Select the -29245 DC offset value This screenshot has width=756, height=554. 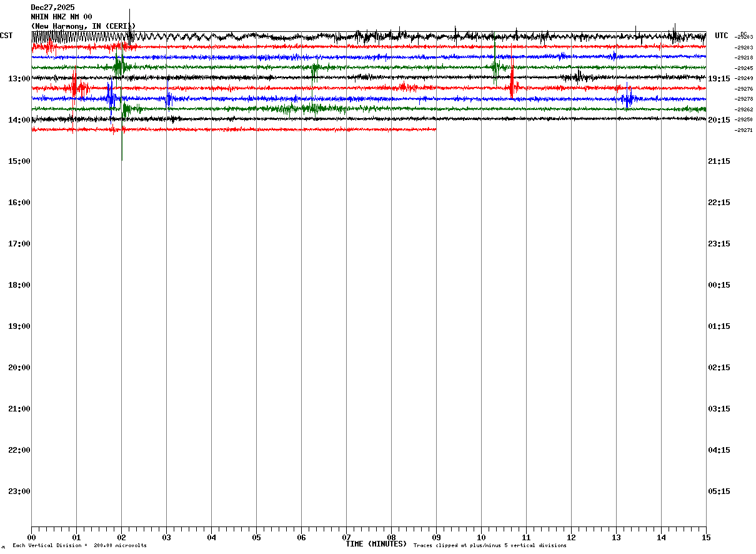744,68
